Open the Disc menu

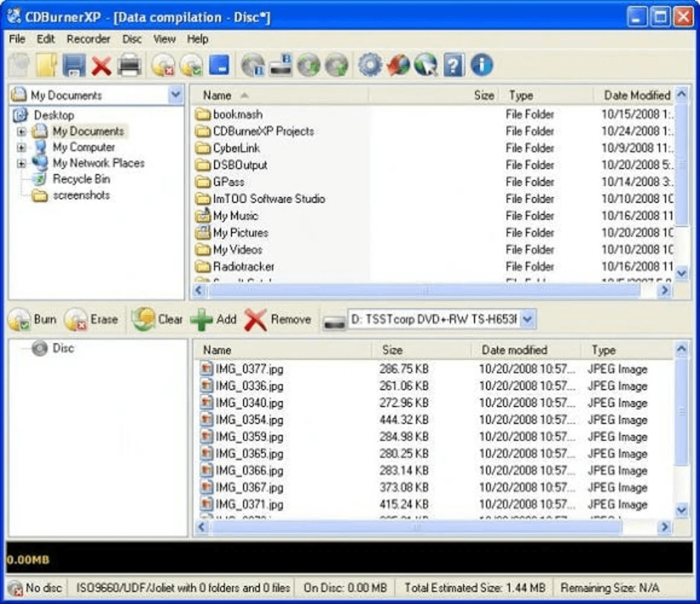132,39
